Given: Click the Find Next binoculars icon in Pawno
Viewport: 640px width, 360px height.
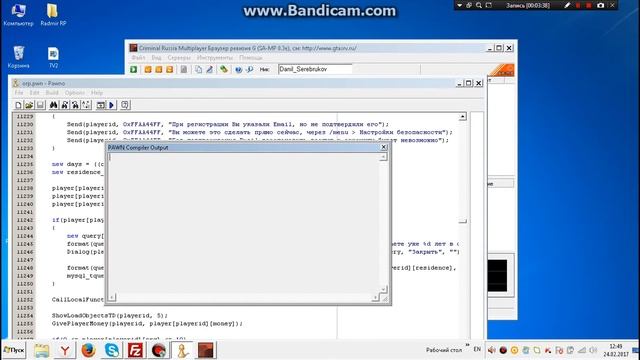Looking at the screenshot, I should (x=64, y=105).
